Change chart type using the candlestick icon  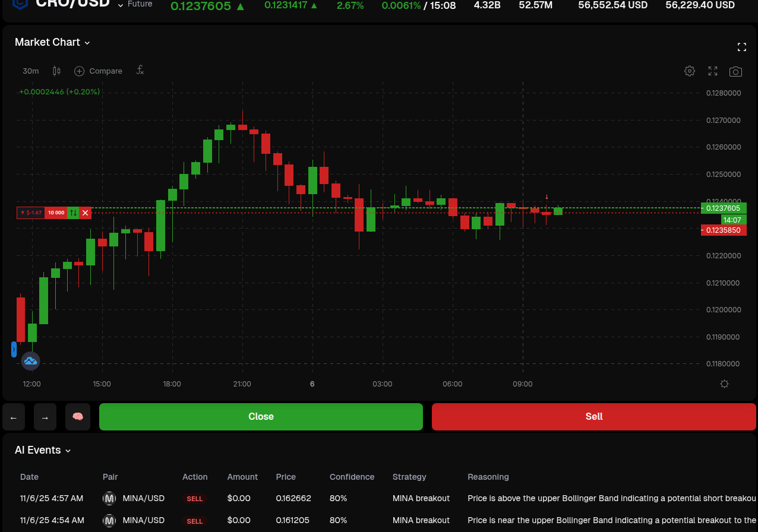pyautogui.click(x=56, y=71)
